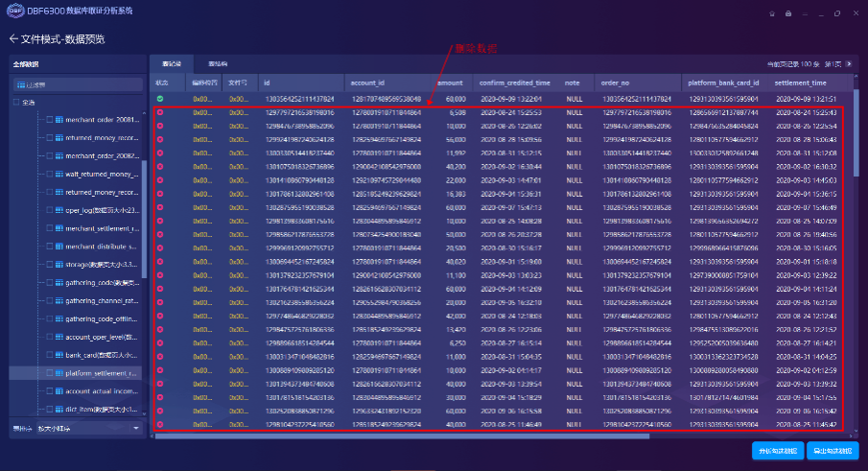This screenshot has width=868, height=471.
Task: Check the gathering_code_offlin... table checkbox
Action: [x=50, y=318]
